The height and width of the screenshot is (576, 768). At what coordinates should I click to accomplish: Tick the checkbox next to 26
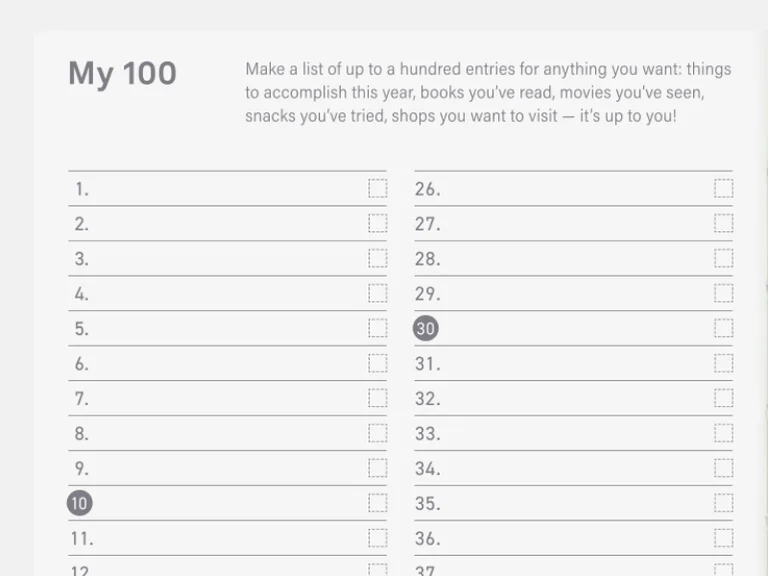click(x=723, y=189)
